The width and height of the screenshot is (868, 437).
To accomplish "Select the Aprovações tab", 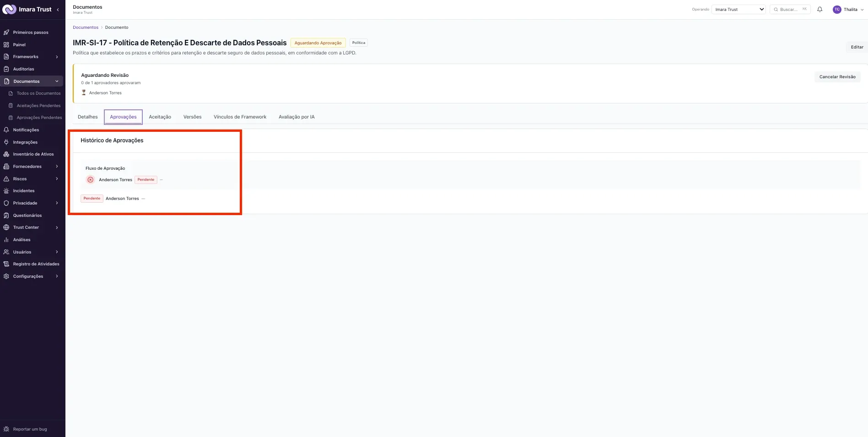I will 123,117.
